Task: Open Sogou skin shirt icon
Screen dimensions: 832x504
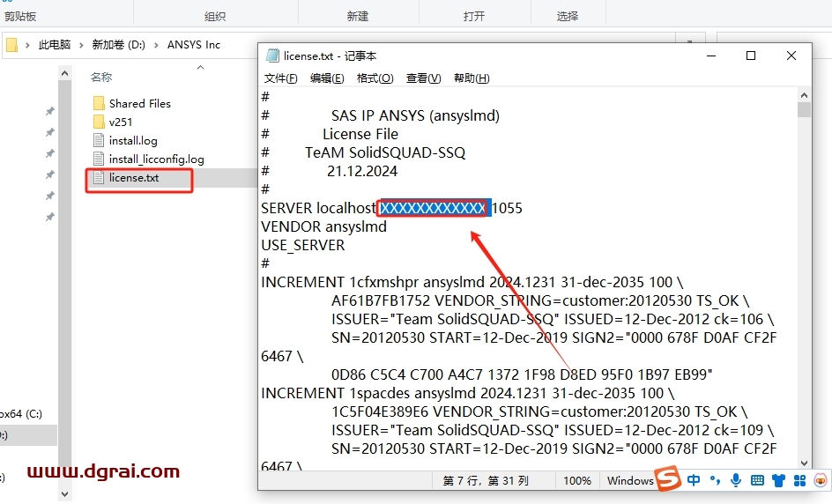Action: point(778,481)
